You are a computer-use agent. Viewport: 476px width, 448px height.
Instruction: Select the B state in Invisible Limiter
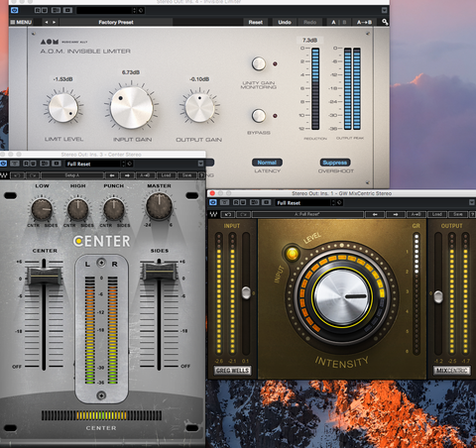tap(344, 22)
